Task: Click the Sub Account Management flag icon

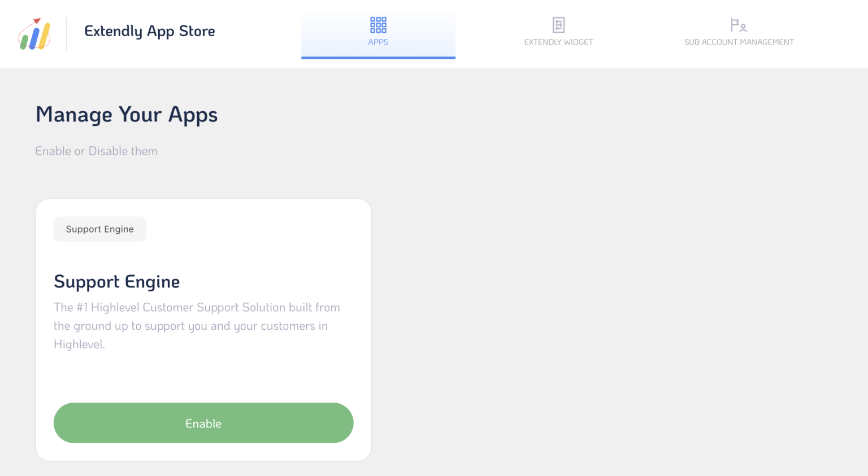Action: (x=736, y=24)
